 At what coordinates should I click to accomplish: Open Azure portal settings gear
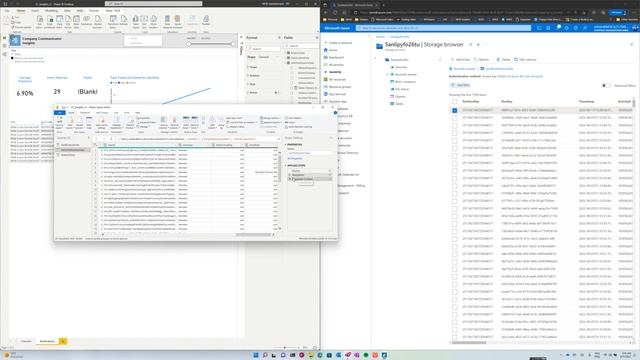point(567,28)
